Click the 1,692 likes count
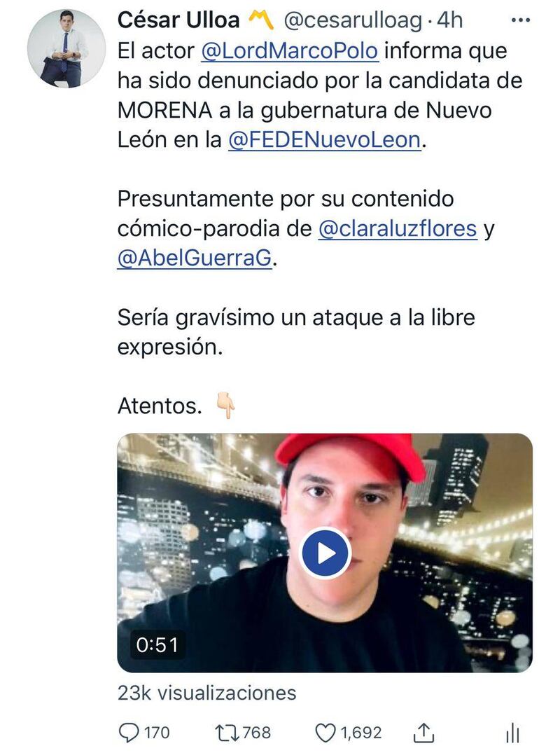 [x=361, y=733]
